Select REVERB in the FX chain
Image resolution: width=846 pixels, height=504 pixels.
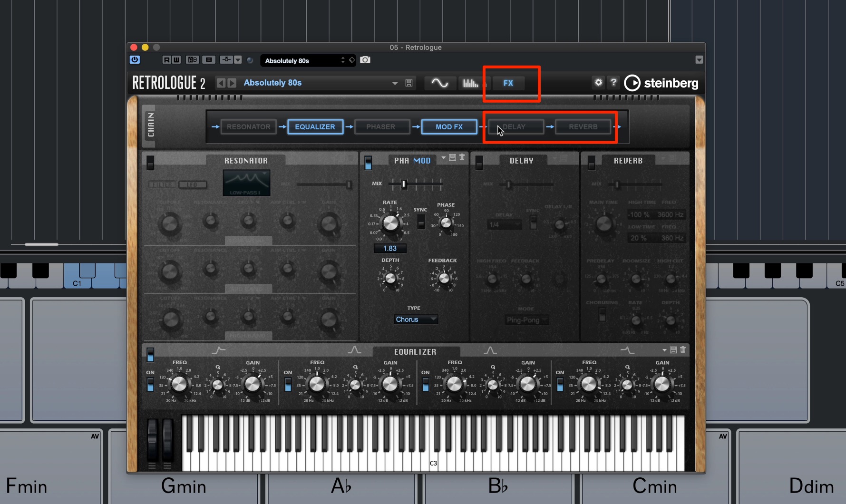click(583, 127)
